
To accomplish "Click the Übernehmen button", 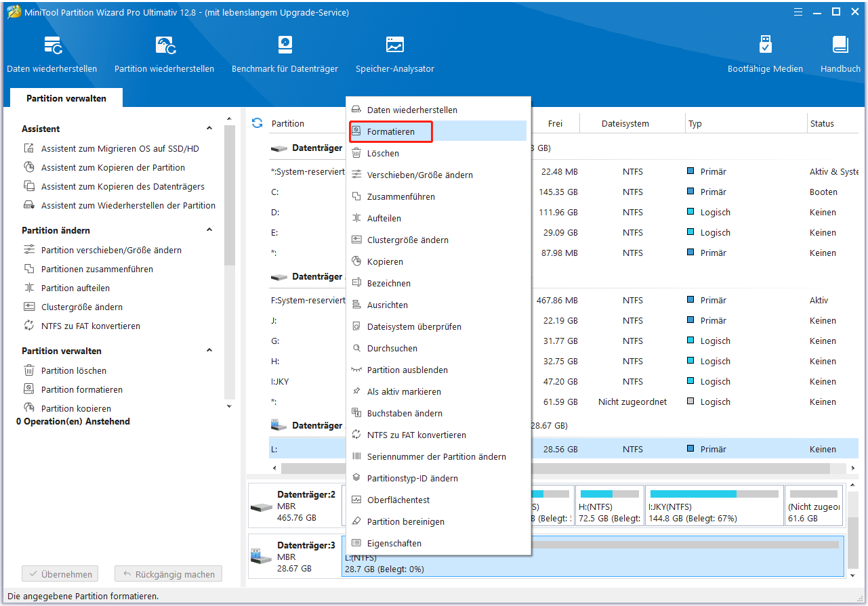I will pyautogui.click(x=60, y=574).
